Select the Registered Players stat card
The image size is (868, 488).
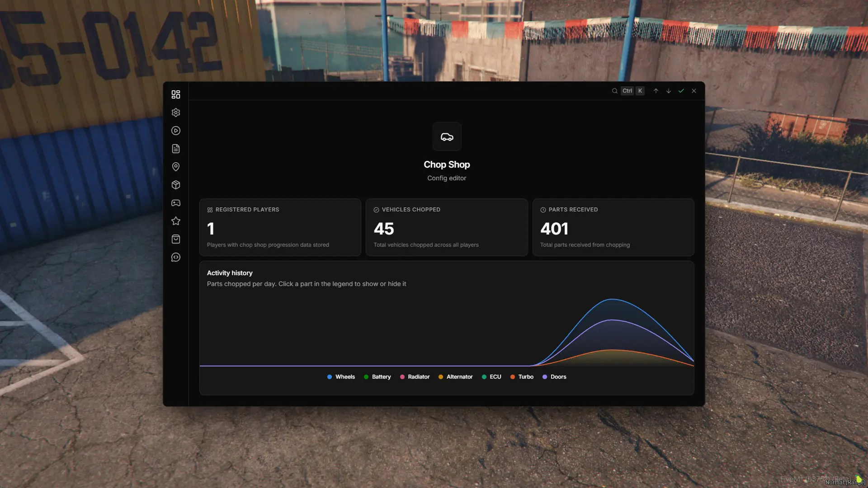[280, 227]
